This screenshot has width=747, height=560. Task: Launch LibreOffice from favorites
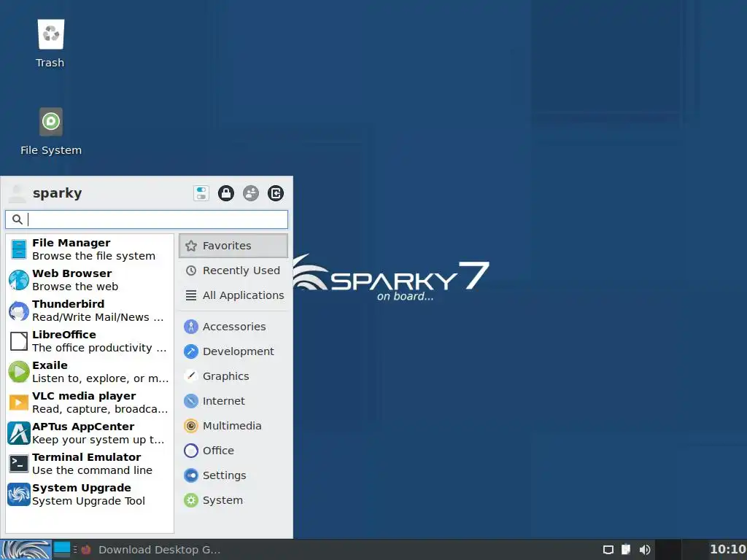[x=90, y=341]
